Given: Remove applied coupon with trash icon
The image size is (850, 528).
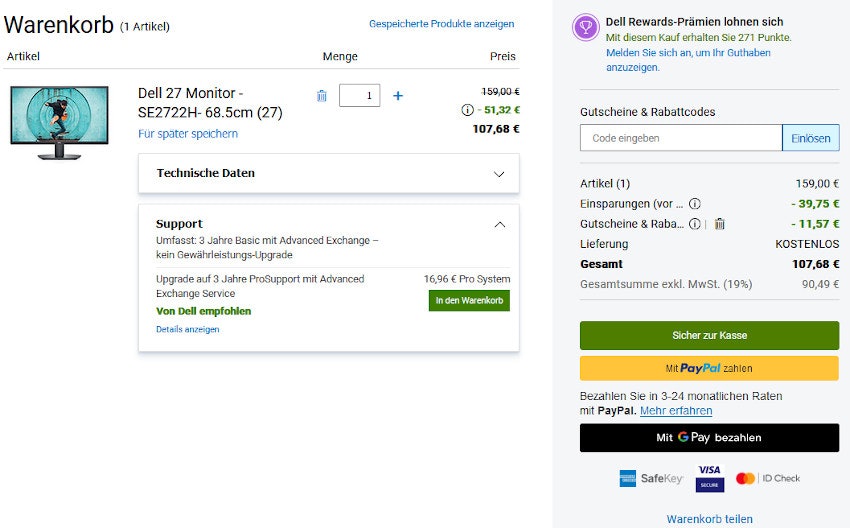Looking at the screenshot, I should pos(719,224).
